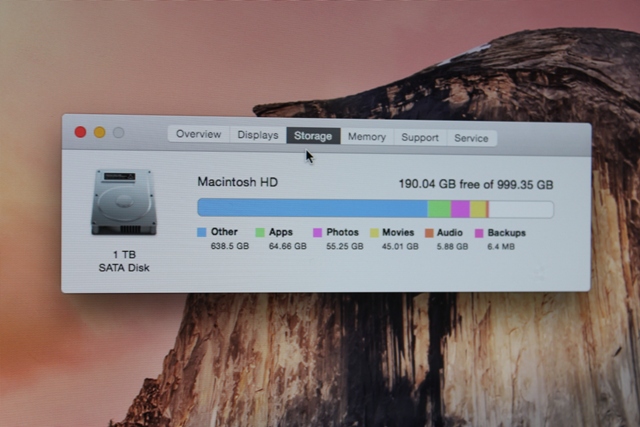The height and width of the screenshot is (427, 640).
Task: Click the '64.66 GB' Apps value
Action: click(288, 246)
